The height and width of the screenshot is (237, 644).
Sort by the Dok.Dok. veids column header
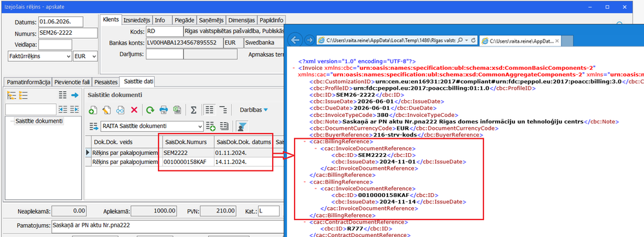(125, 141)
